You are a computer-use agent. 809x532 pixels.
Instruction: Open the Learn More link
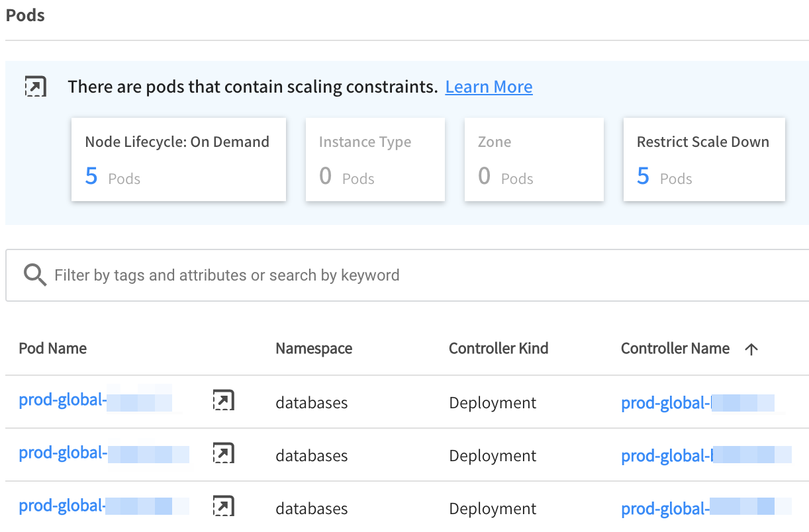[x=489, y=87]
